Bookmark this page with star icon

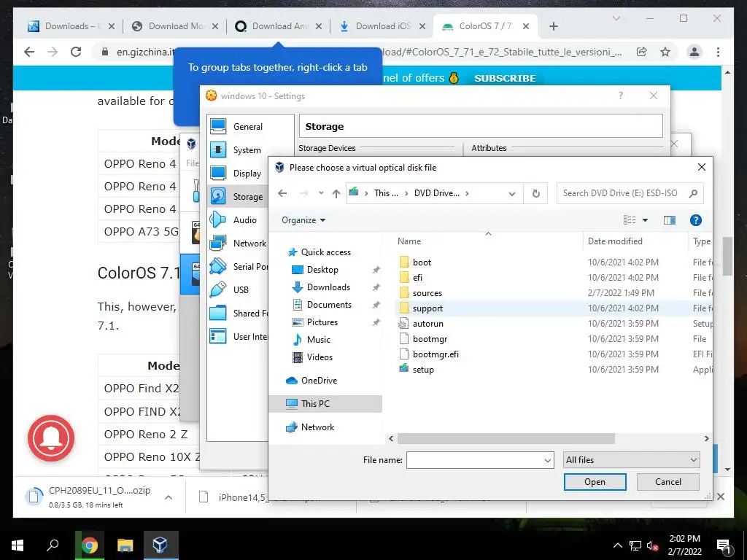pos(665,52)
